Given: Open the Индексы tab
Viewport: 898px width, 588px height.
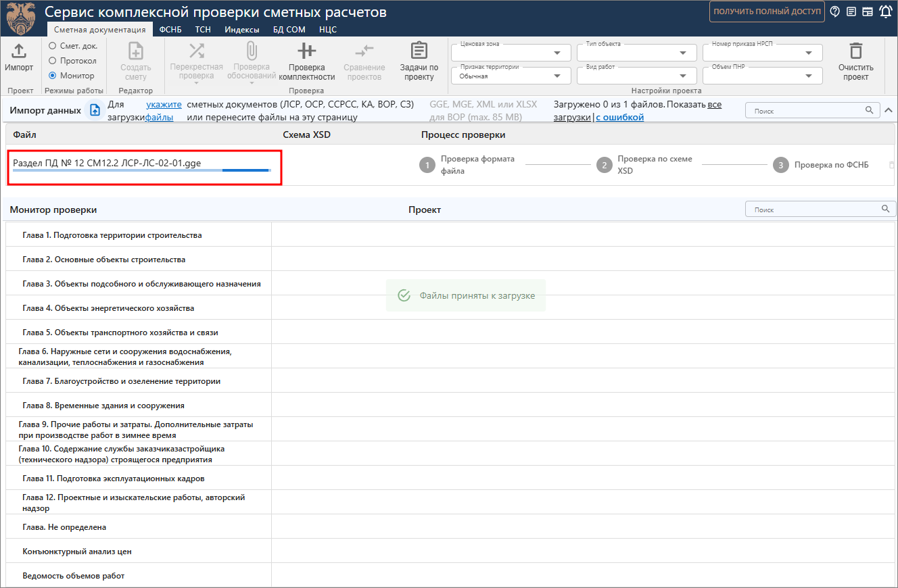Looking at the screenshot, I should coord(242,30).
